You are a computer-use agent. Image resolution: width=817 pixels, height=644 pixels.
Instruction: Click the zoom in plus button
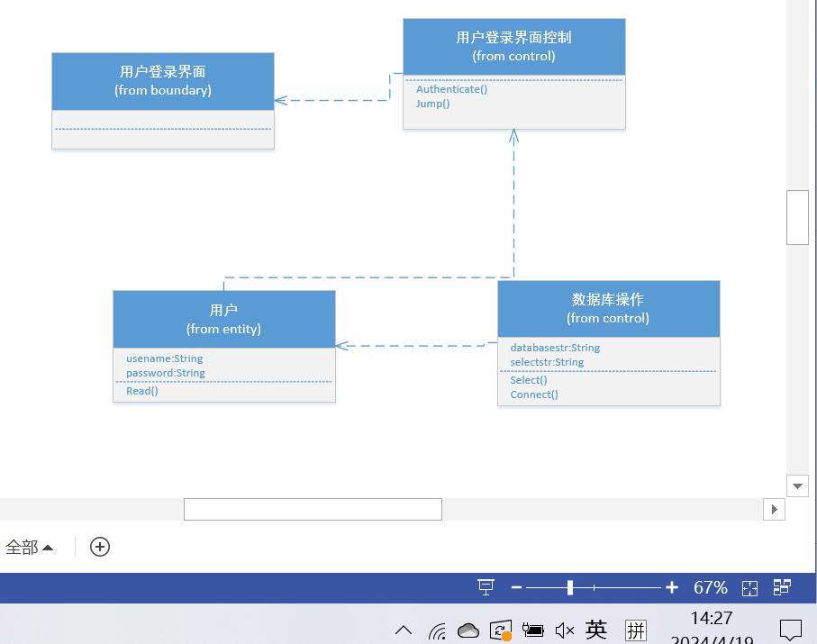672,588
